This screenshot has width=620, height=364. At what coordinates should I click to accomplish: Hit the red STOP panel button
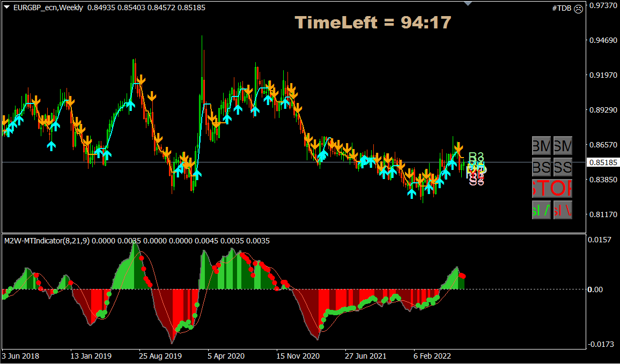pyautogui.click(x=551, y=189)
